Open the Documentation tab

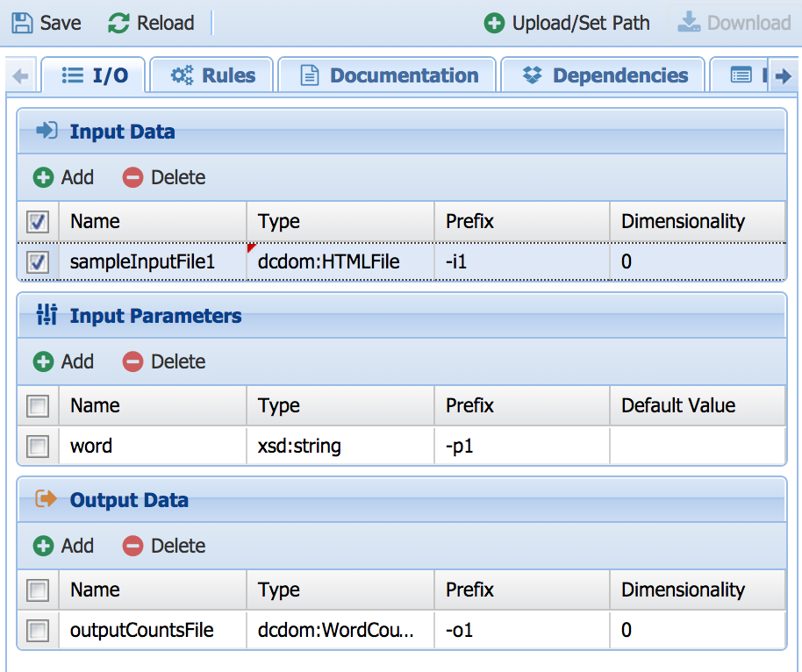[388, 75]
